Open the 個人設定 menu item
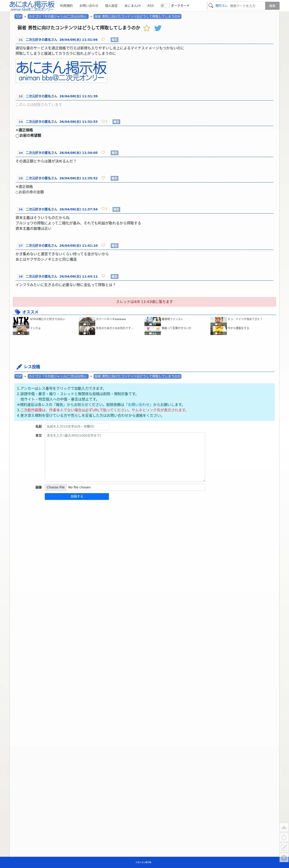The width and height of the screenshot is (289, 868). point(111,6)
